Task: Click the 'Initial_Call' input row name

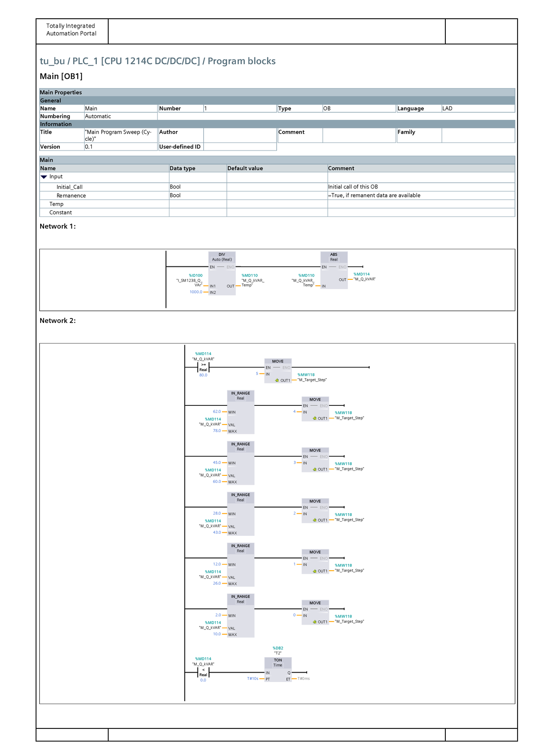Action: tap(70, 187)
